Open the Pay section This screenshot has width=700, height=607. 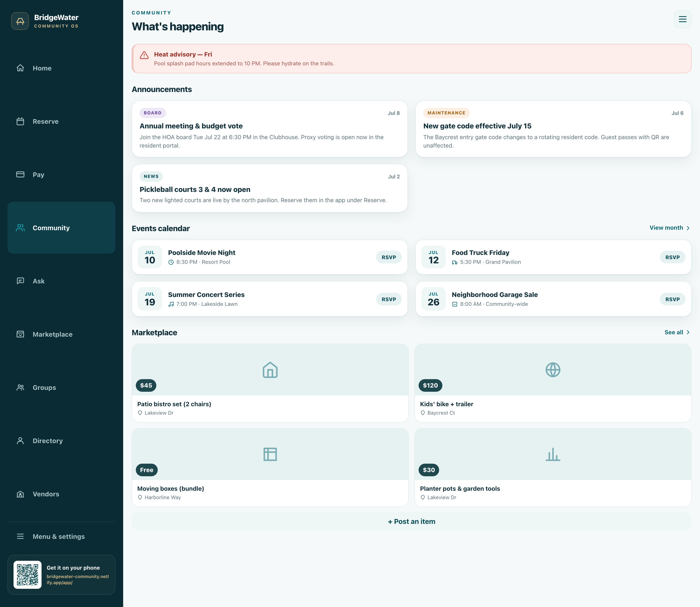61,174
